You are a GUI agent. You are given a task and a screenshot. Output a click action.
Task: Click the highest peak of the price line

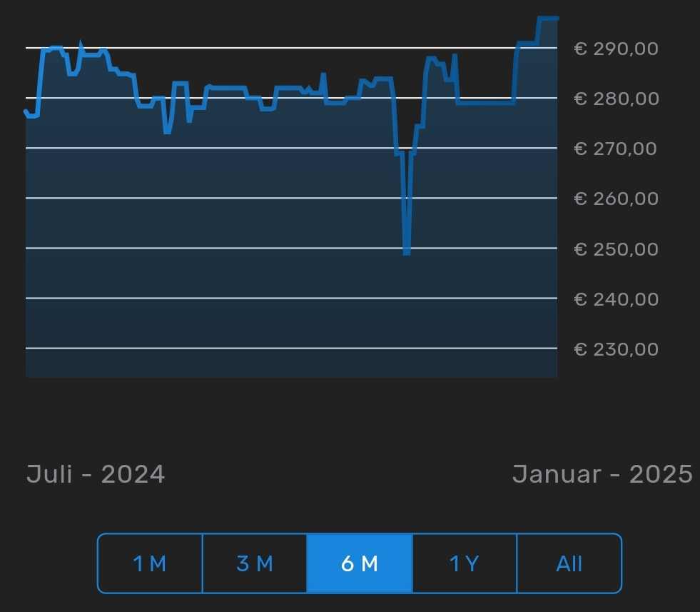[546, 18]
